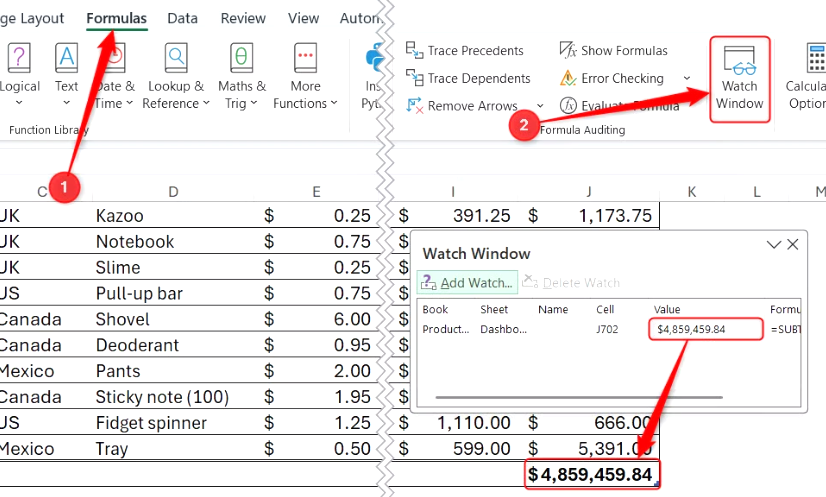Select the Pull-up bar cell
The image size is (826, 497).
coord(173,293)
